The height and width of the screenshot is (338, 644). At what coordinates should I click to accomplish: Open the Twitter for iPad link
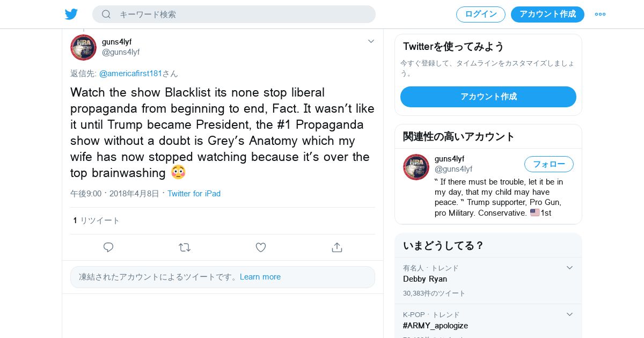click(x=194, y=194)
